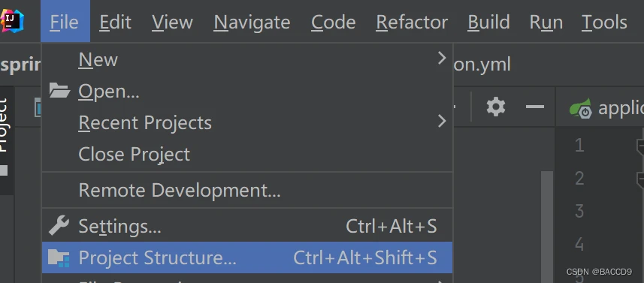Toggle the code fold marker on line 2
The height and width of the screenshot is (283, 644).
click(x=640, y=179)
